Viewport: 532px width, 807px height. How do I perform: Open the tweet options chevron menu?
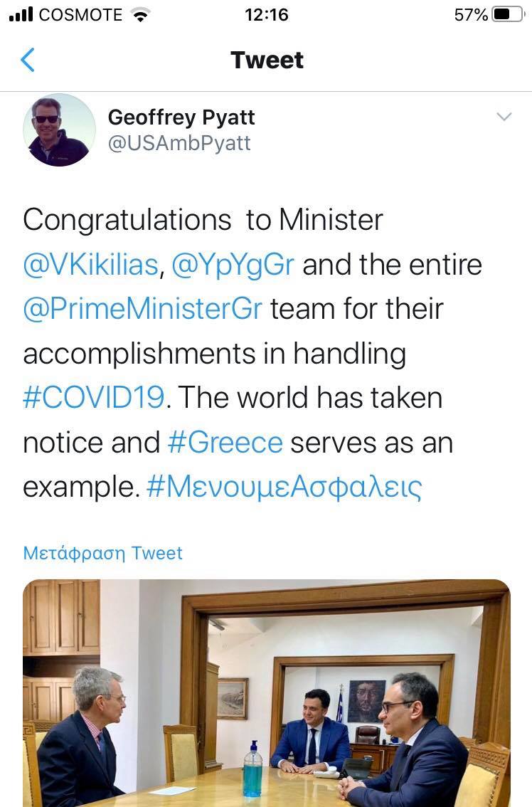click(x=504, y=117)
